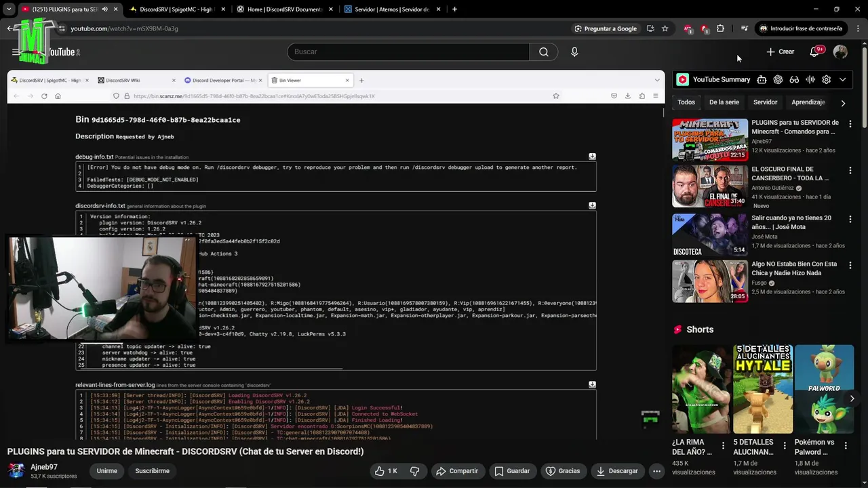This screenshot has height=488, width=868.
Task: Click the Suscribirme button
Action: (x=152, y=471)
